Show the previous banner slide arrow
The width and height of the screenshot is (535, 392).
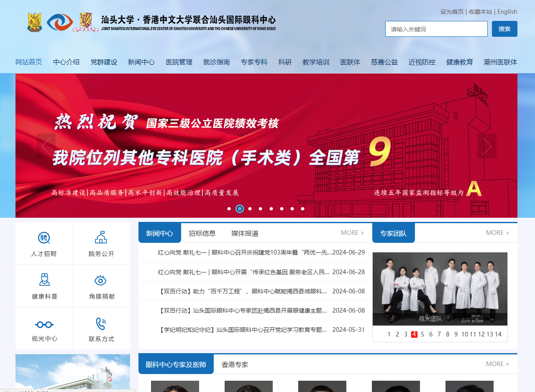(46, 146)
